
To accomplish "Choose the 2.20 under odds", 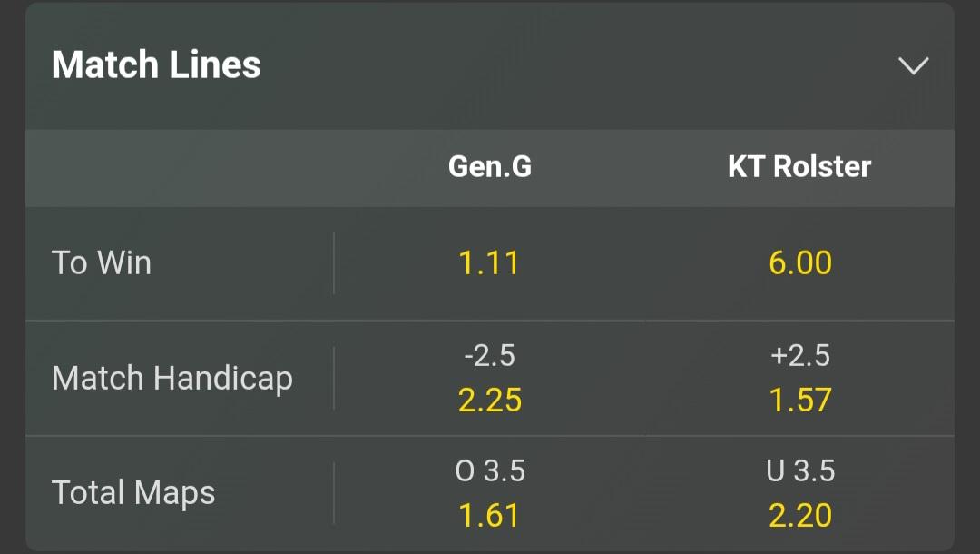I will (x=799, y=516).
